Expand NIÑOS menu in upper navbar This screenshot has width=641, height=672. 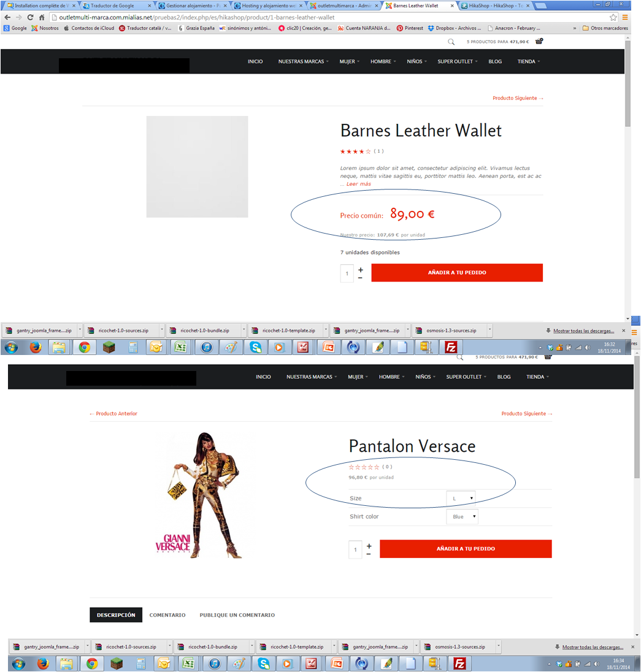pos(416,62)
